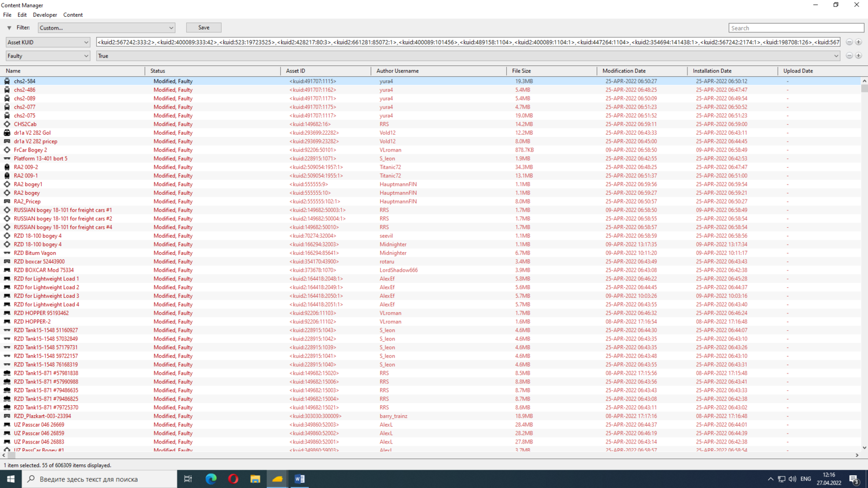Select RZD Tank15-1548 57179731
868x488 pixels.
pyautogui.click(x=431, y=347)
